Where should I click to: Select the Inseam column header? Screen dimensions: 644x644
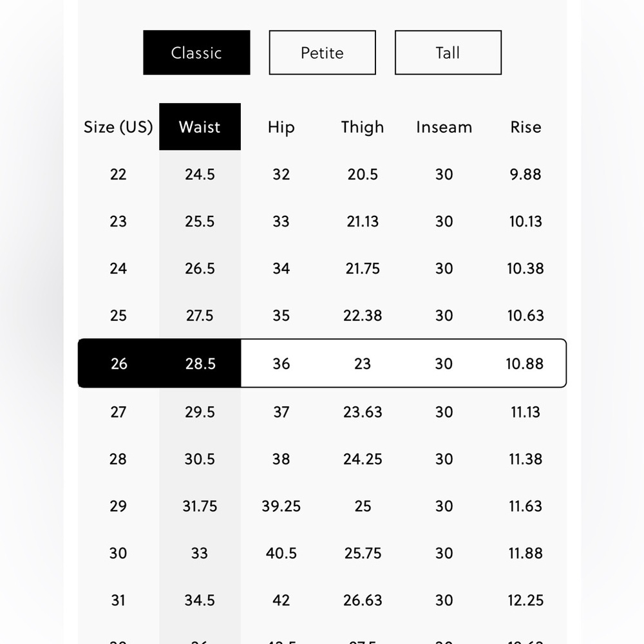click(x=444, y=127)
